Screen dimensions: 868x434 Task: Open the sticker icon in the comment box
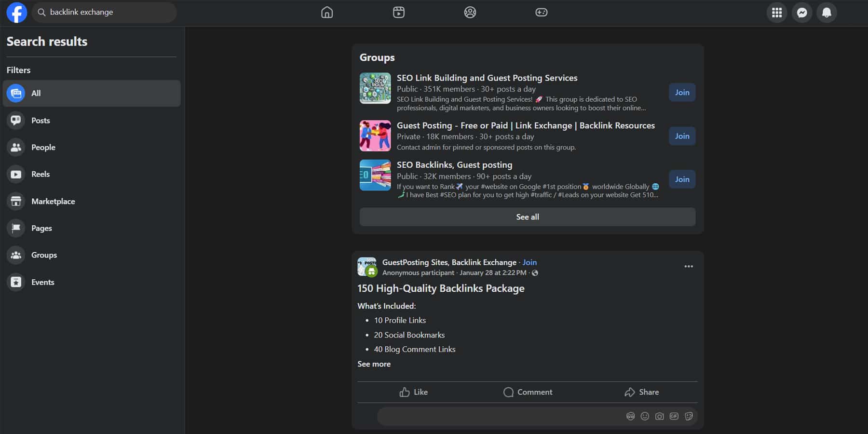[689, 416]
